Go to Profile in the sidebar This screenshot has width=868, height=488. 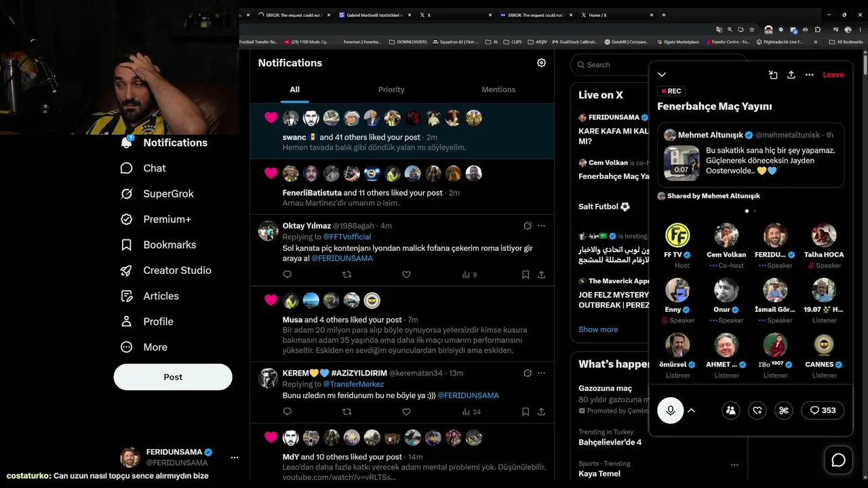coord(146,321)
